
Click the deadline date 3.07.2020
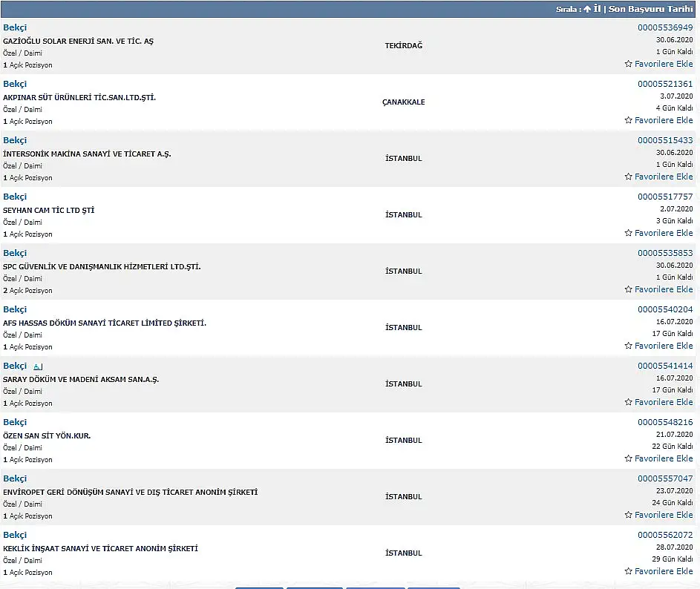(x=676, y=96)
